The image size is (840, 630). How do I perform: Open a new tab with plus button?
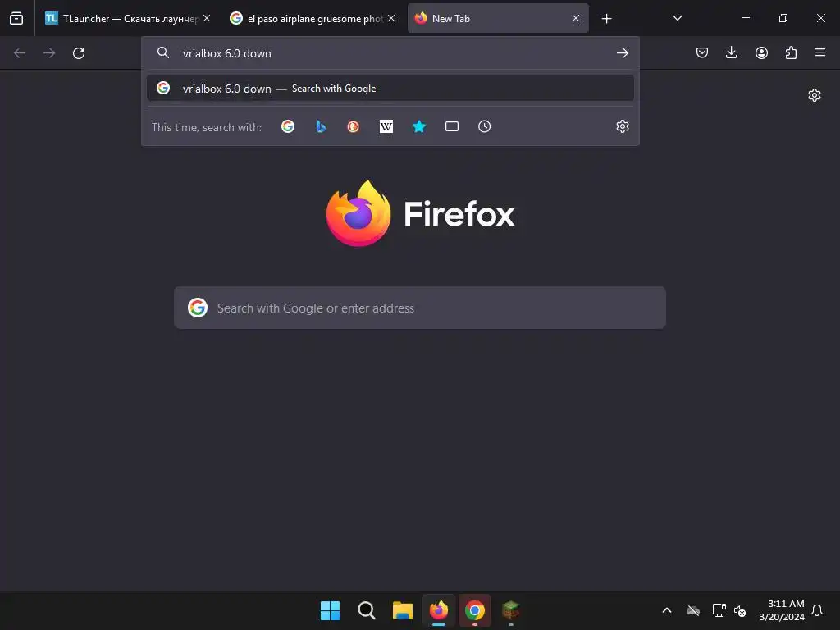tap(606, 19)
